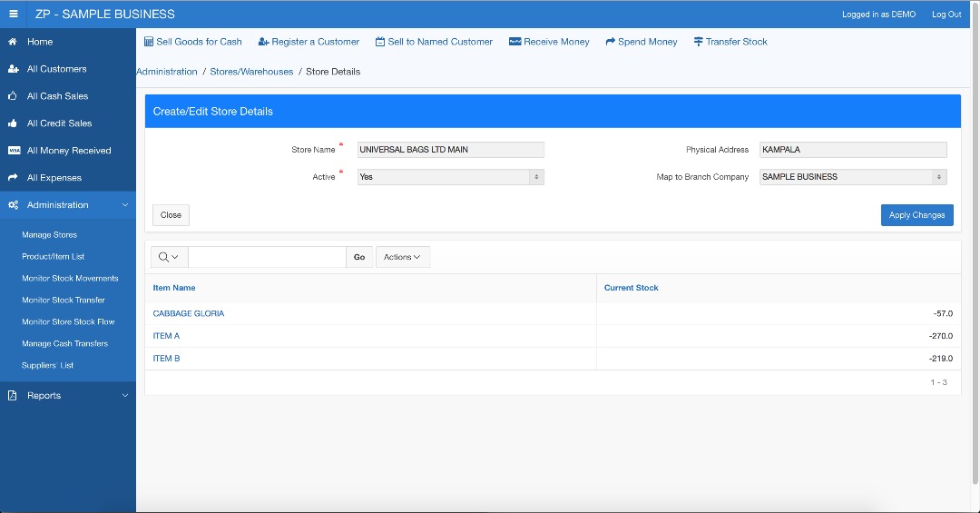Open the CABBAGE GLORIA item link
Screen dimensions: 980x513
click(189, 313)
